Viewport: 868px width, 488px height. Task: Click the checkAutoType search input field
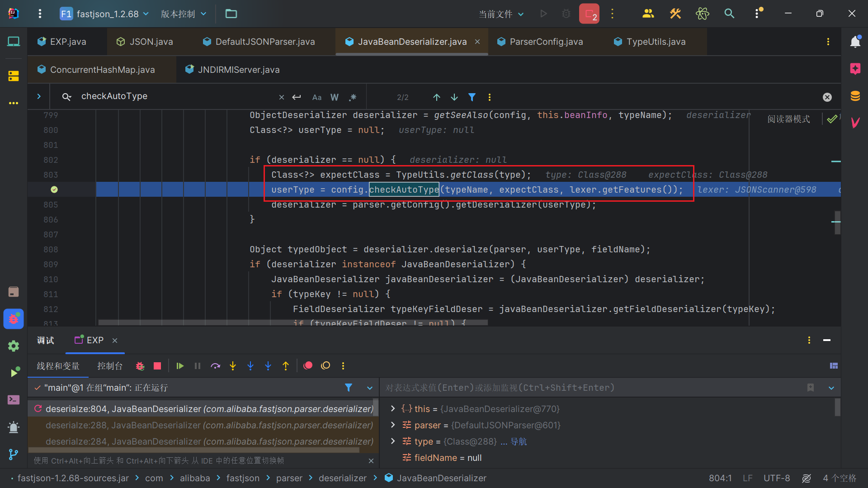click(x=176, y=96)
